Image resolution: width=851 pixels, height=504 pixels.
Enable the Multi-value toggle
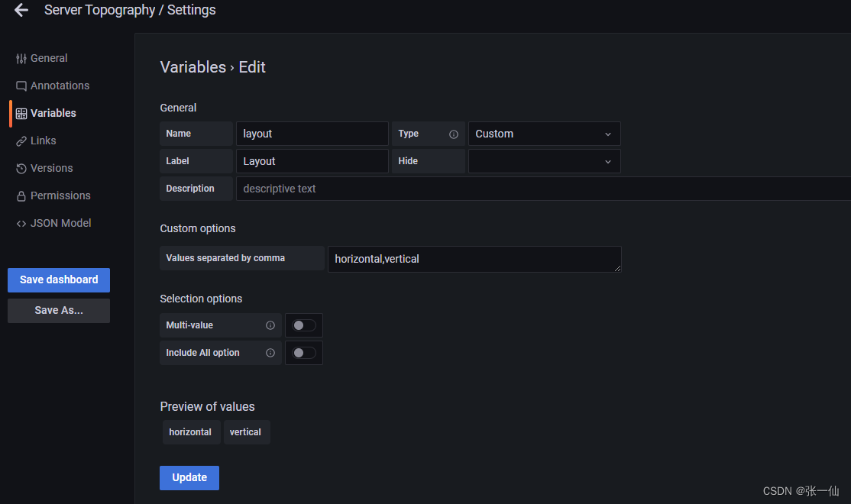303,325
